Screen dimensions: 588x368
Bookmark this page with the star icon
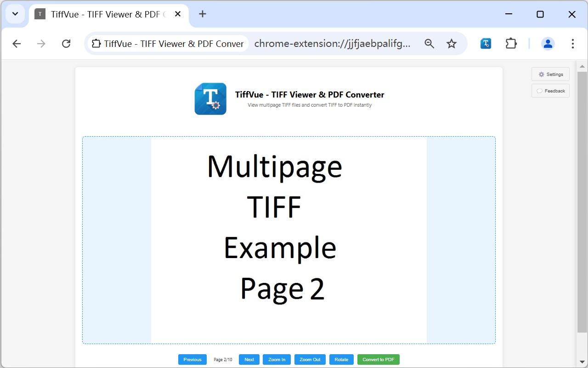[452, 44]
